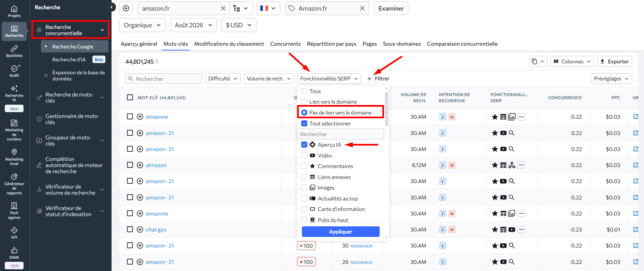Check the Vidéo SERP feature

point(304,156)
